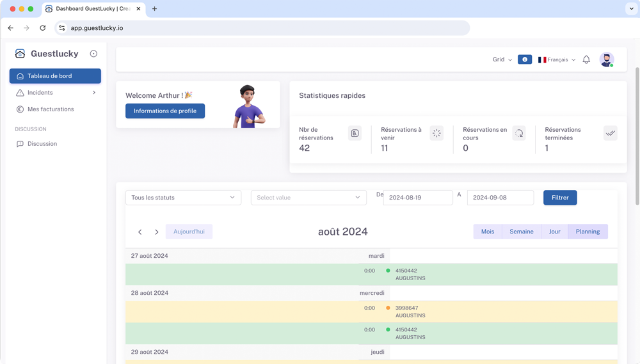Screen dimensions: 640x364
Task: Click the Réservations en cours refresh icon
Action: 519,133
